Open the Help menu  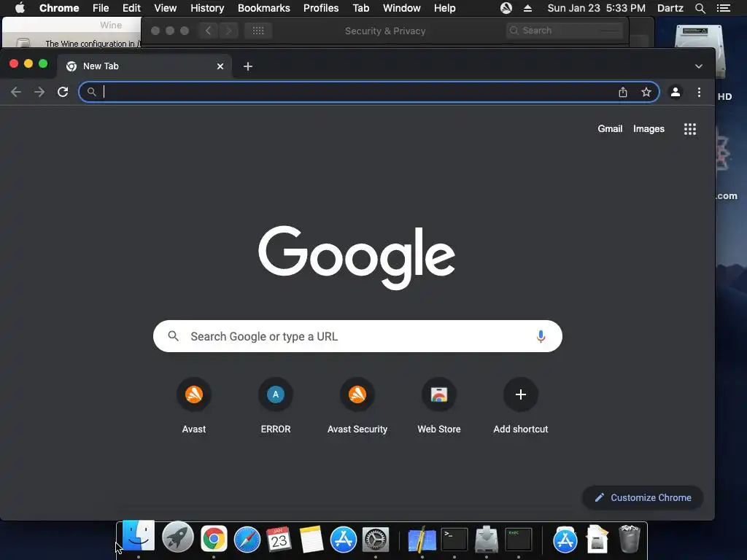tap(444, 8)
